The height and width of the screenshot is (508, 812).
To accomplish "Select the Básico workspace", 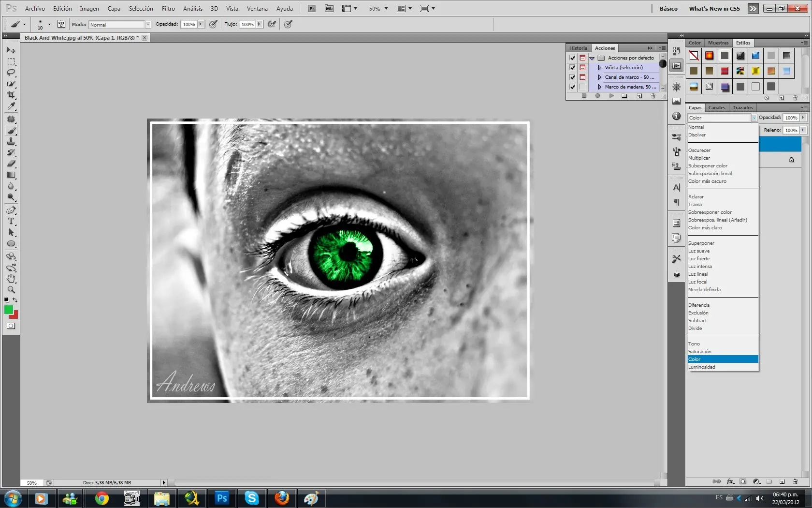I will [668, 9].
